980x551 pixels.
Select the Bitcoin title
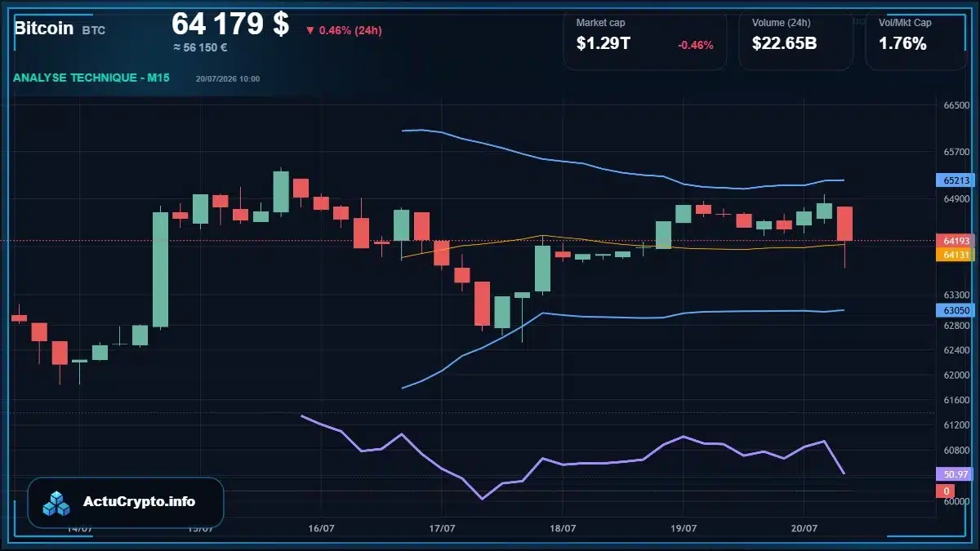pyautogui.click(x=44, y=28)
